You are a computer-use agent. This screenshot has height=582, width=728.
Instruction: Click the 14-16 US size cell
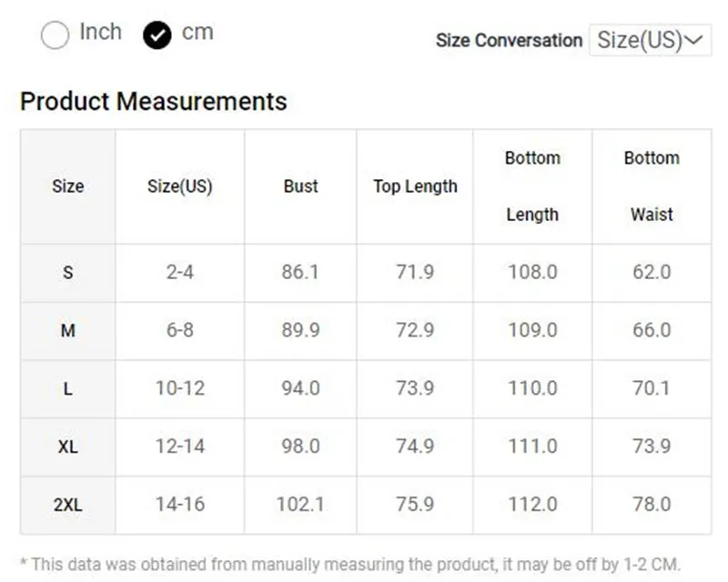pos(179,505)
